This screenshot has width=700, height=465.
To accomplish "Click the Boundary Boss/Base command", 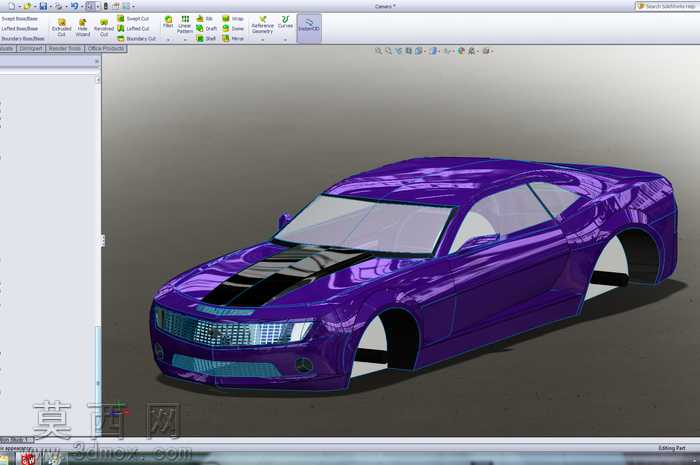I will pyautogui.click(x=22, y=39).
